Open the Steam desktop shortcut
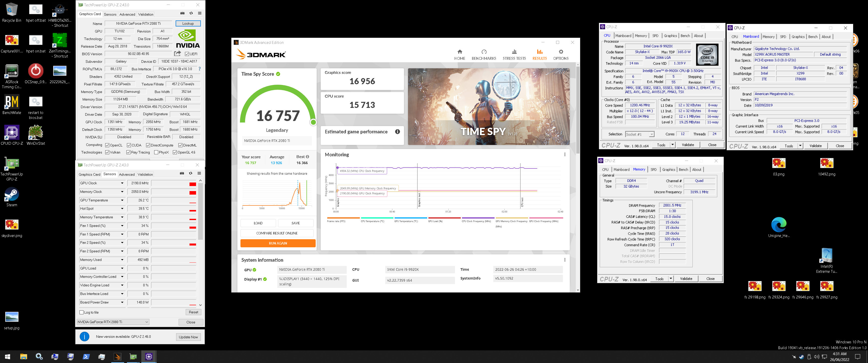This screenshot has height=363, width=868. click(x=11, y=197)
